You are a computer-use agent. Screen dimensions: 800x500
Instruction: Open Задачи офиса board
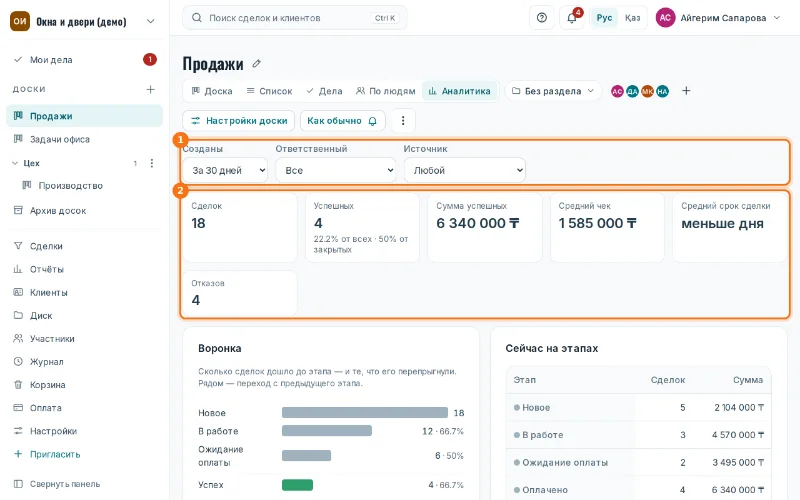click(x=84, y=139)
